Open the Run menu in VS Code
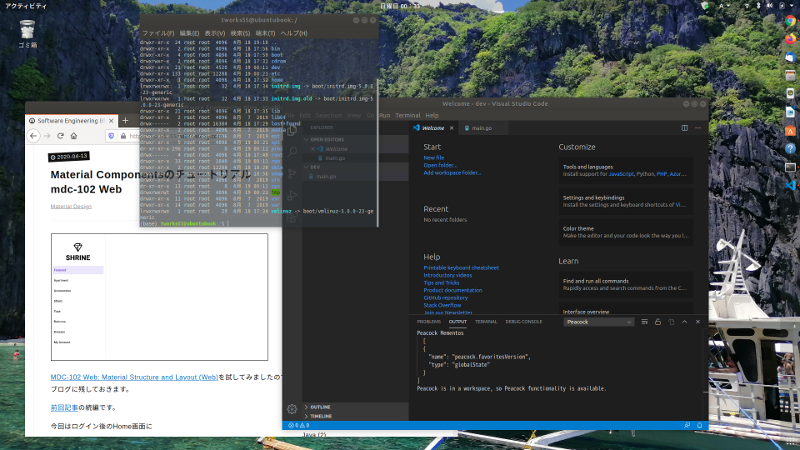This screenshot has height=450, width=800. pos(385,115)
